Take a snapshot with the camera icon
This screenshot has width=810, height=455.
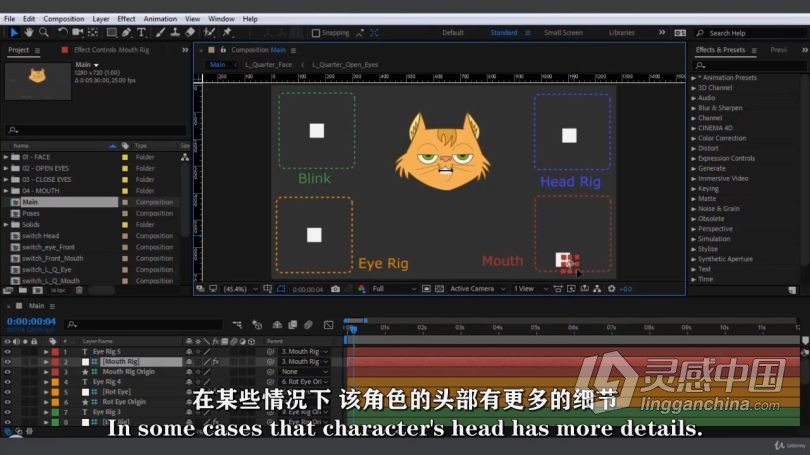point(335,289)
